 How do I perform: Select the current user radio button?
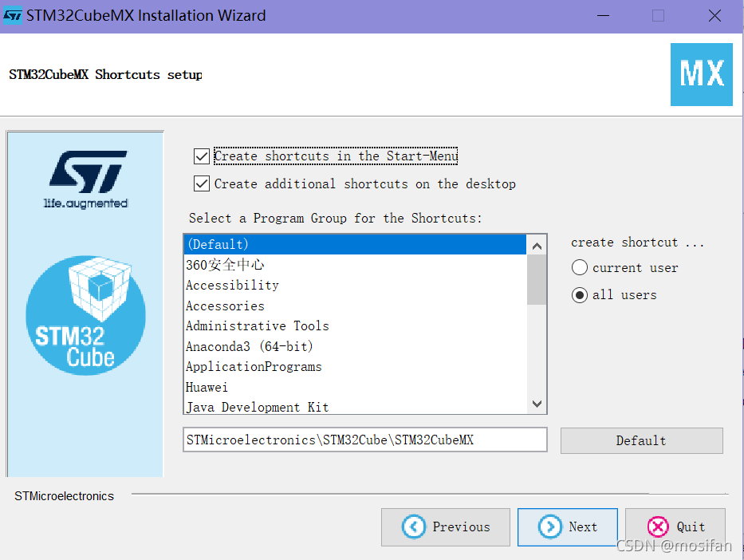click(x=580, y=268)
